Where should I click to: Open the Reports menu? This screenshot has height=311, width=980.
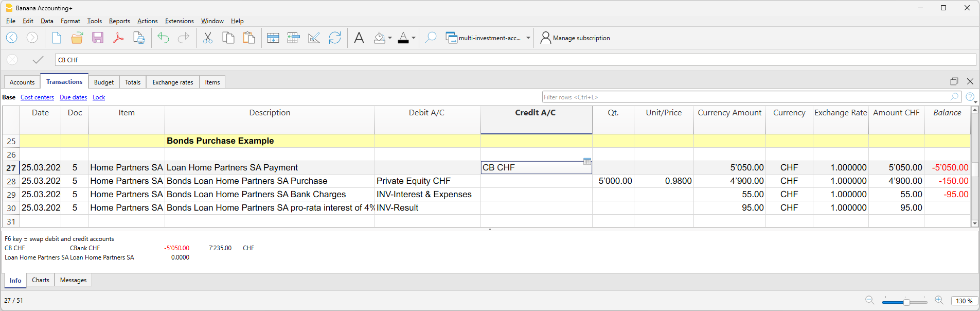coord(119,21)
